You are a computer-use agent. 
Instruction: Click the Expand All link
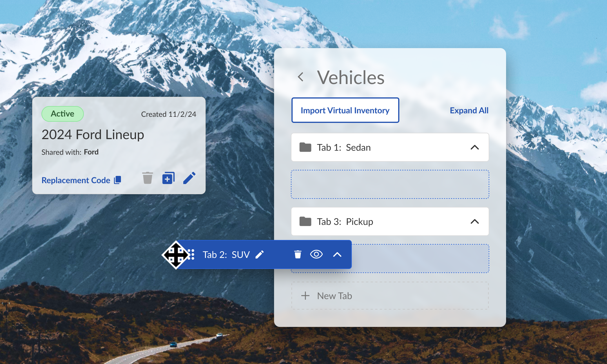click(x=469, y=110)
